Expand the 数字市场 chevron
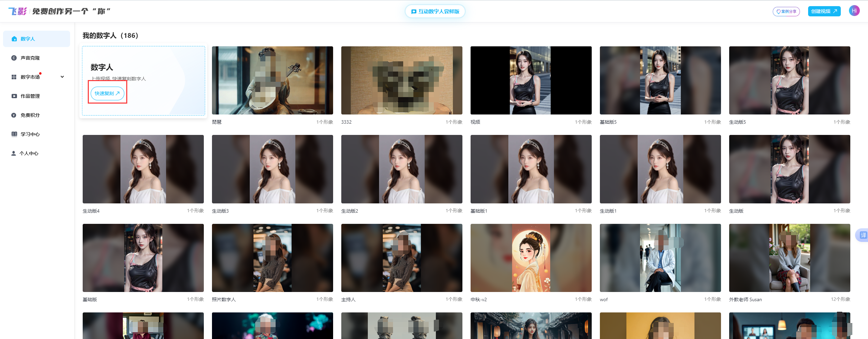The width and height of the screenshot is (868, 339). point(62,77)
